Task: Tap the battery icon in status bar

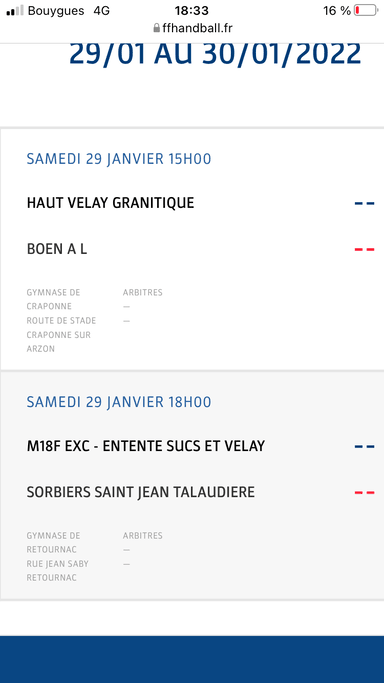Action: (366, 10)
